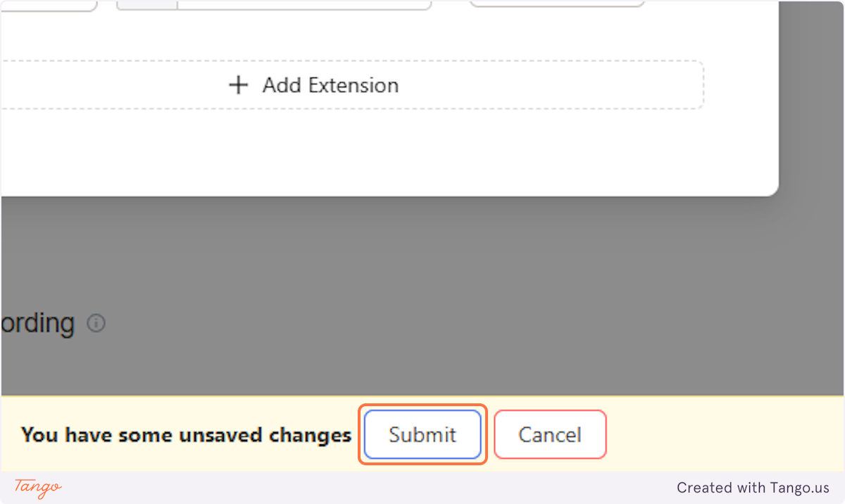The width and height of the screenshot is (845, 504).
Task: Dismiss changes using the Cancel button
Action: coord(550,434)
